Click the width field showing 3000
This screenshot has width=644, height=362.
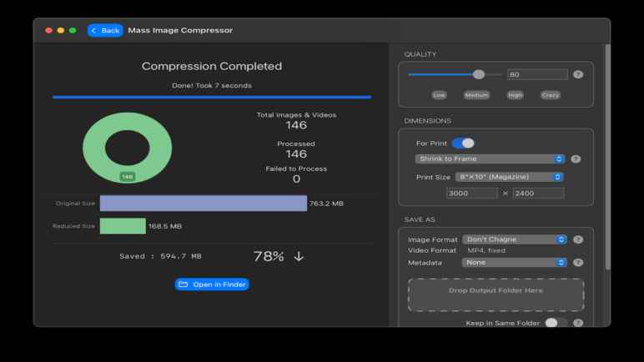click(471, 194)
